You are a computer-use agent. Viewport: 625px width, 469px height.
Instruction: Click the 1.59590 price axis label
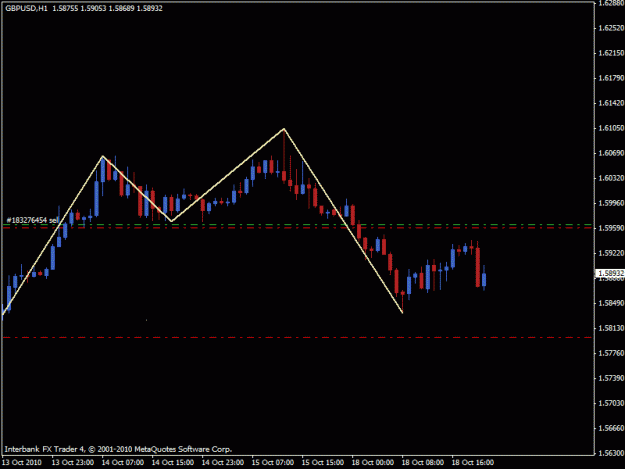[611, 228]
